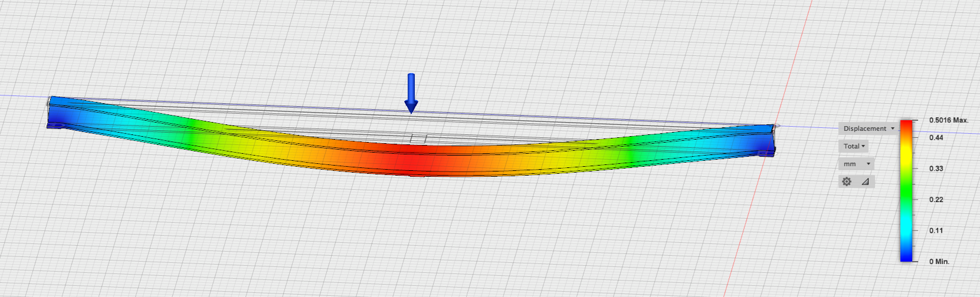980x297 pixels.
Task: Click the 0.33 tick label on legend
Action: tap(936, 169)
